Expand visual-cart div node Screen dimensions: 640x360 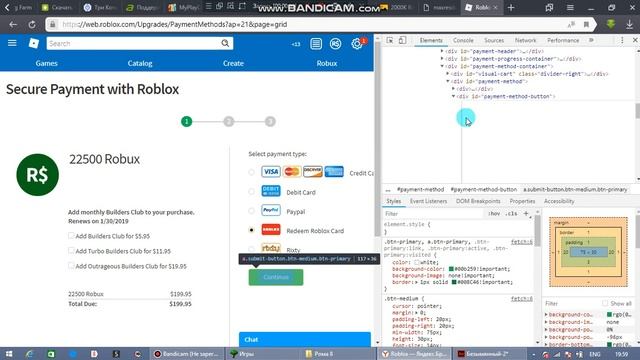point(448,74)
